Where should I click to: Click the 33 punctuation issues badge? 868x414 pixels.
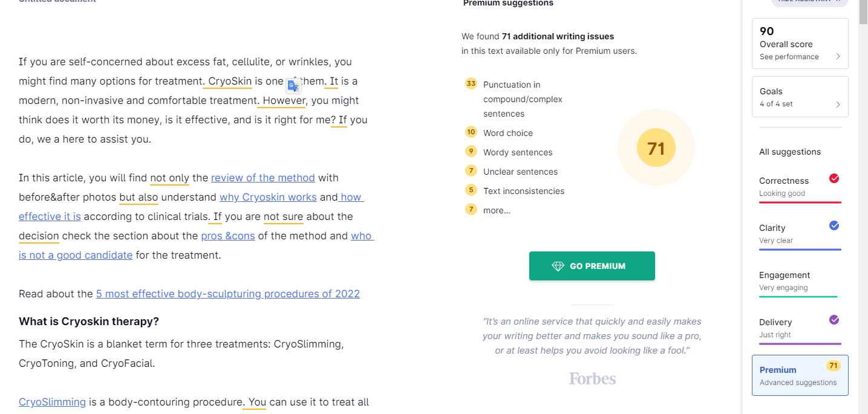tap(471, 83)
